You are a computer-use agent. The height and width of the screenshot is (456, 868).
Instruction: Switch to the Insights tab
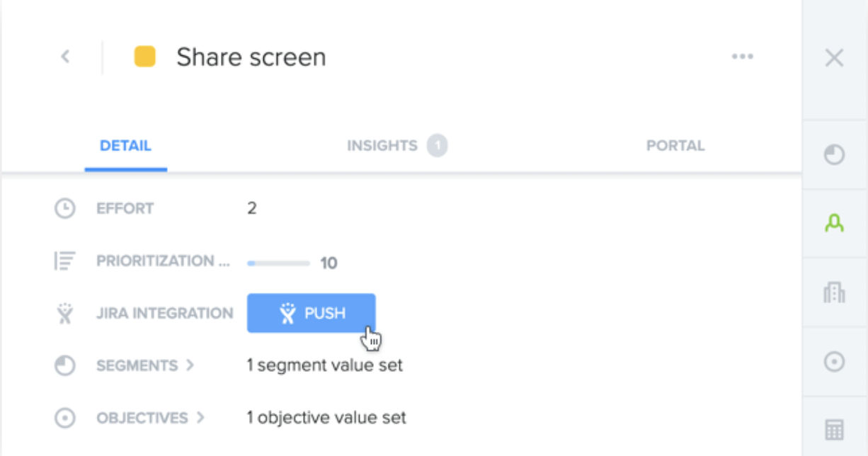[x=396, y=146]
